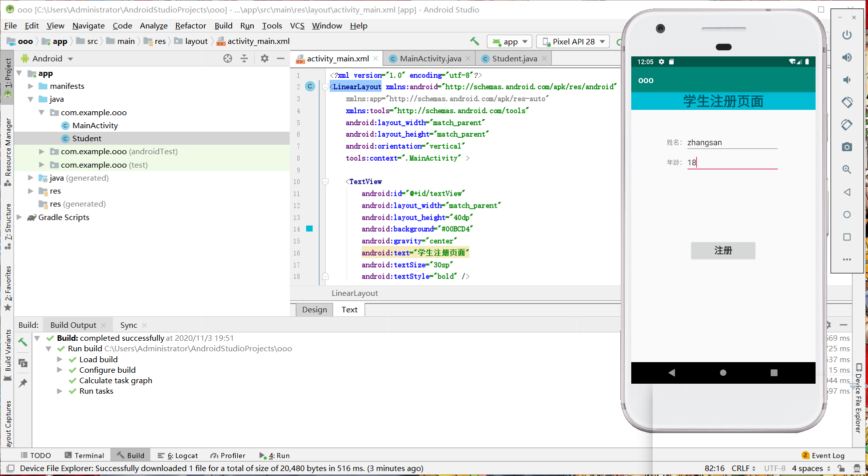Open the Terminal tool window

click(x=84, y=456)
